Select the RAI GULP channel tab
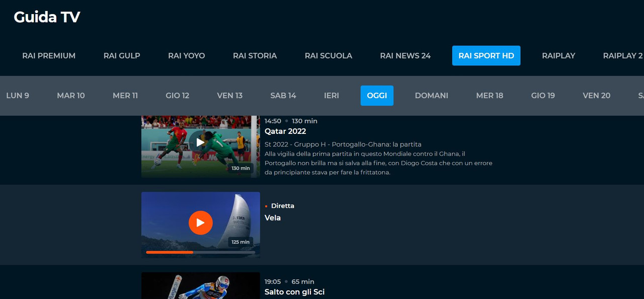 pyautogui.click(x=122, y=56)
